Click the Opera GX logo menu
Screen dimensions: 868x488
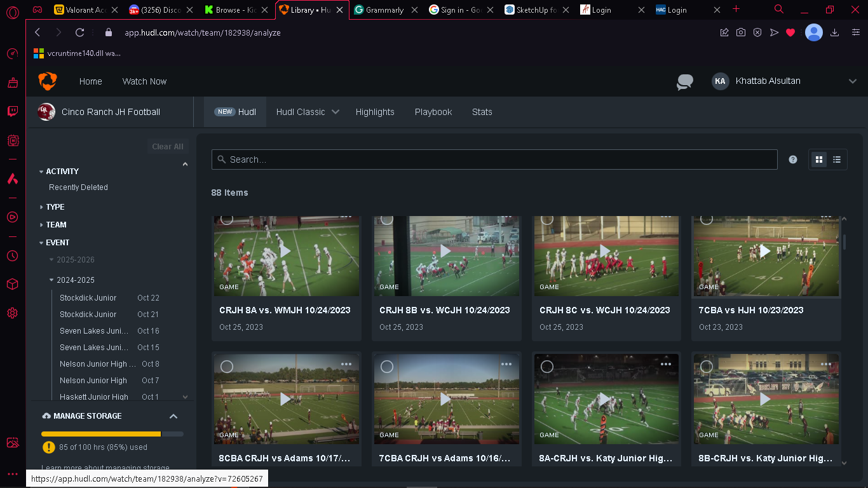[x=12, y=13]
